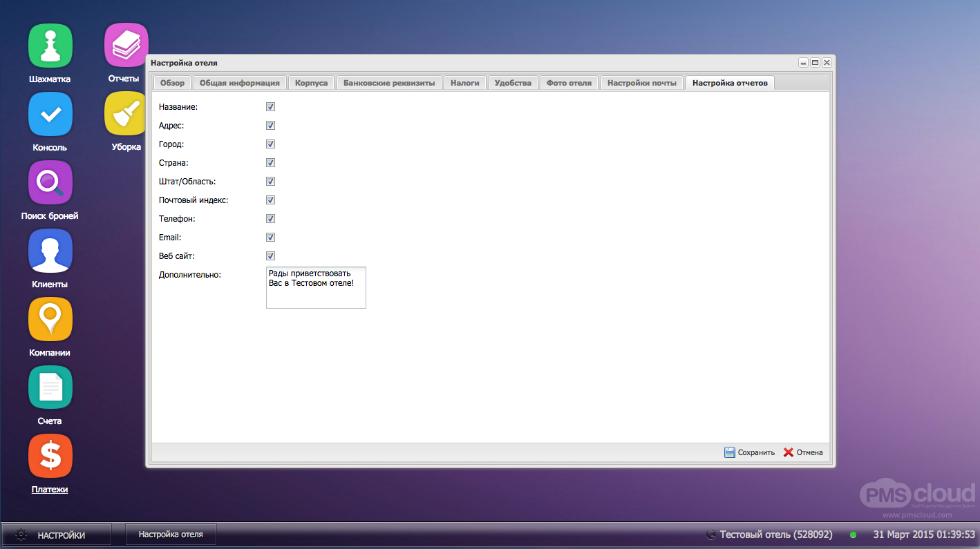Open the Счета document icon

(x=50, y=387)
